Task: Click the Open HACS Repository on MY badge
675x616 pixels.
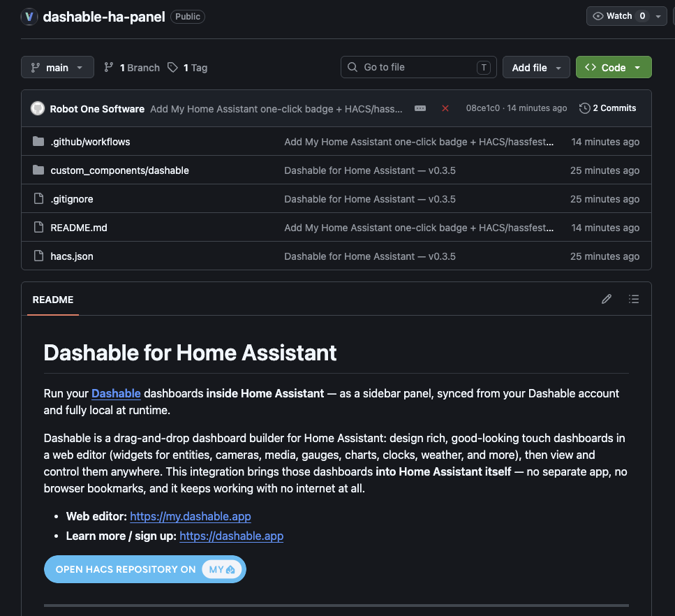Action: [x=145, y=569]
